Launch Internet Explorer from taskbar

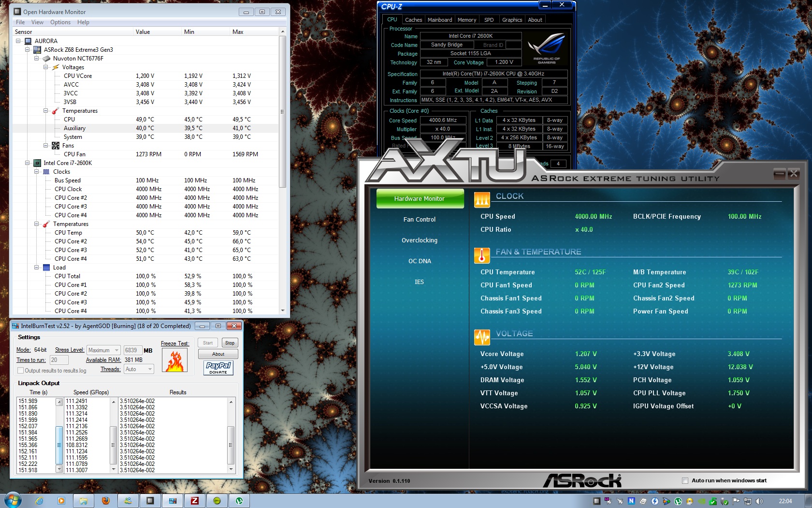40,501
